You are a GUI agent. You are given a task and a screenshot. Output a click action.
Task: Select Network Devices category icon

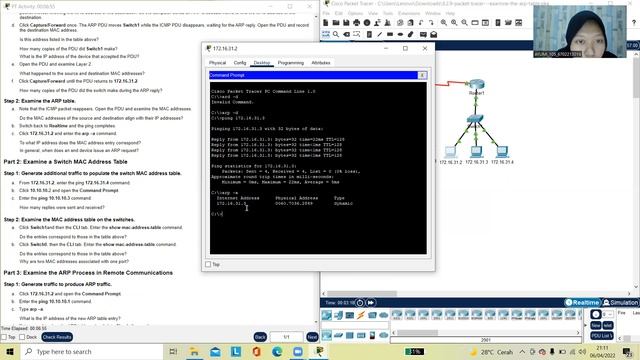327,315
